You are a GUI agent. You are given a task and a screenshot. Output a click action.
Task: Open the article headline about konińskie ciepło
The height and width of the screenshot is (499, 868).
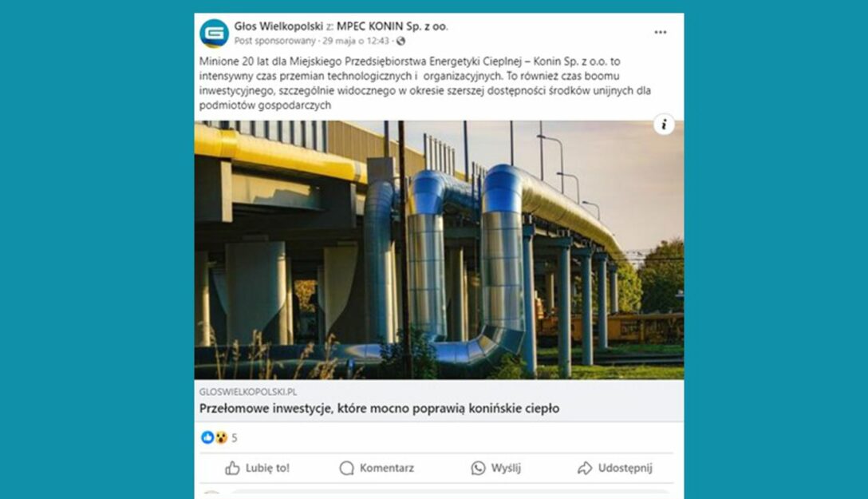pos(379,408)
